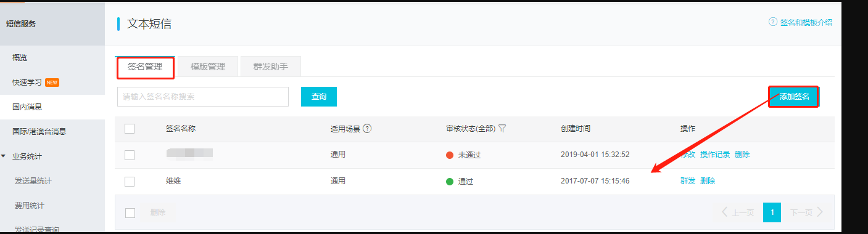Check the select-all header checkbox
This screenshot has height=234, width=868.
pos(130,129)
